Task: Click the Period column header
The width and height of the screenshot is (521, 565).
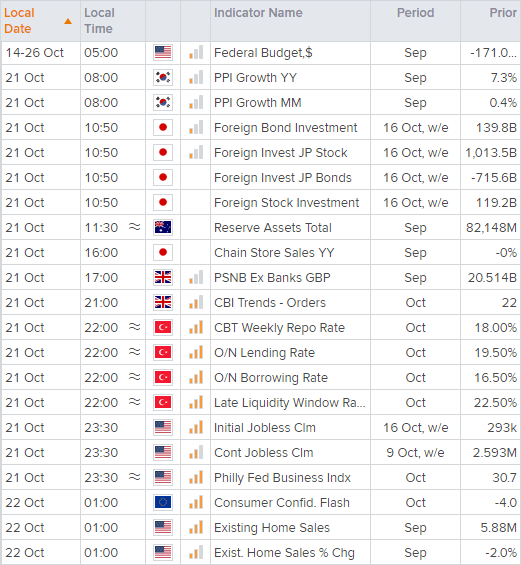Action: (415, 13)
